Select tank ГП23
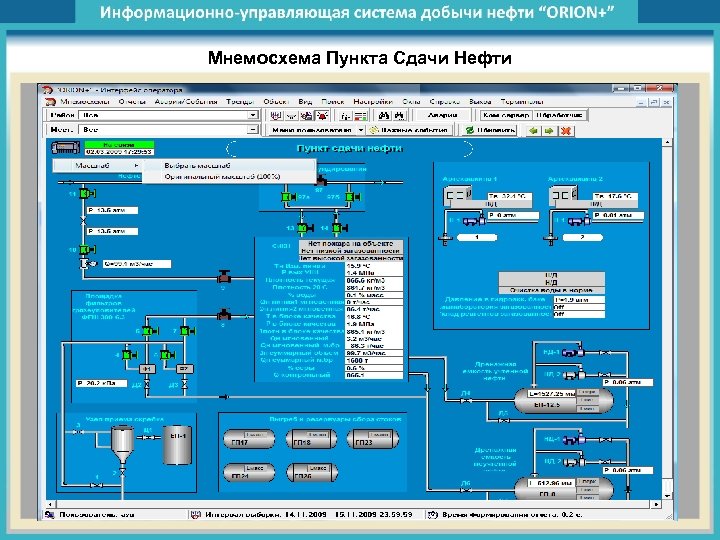Image resolution: width=720 pixels, height=540 pixels. (373, 439)
